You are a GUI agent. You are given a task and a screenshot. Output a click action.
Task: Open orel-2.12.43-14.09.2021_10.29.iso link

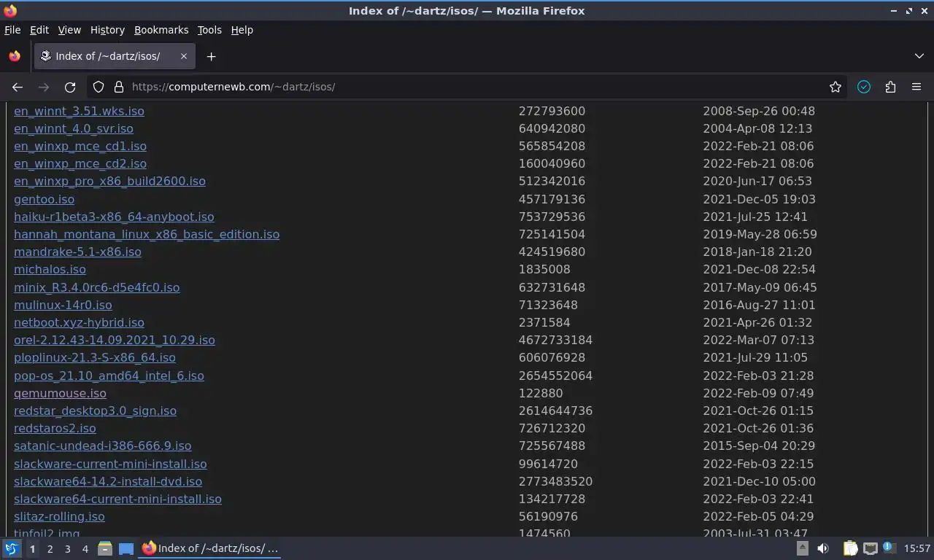coord(115,340)
